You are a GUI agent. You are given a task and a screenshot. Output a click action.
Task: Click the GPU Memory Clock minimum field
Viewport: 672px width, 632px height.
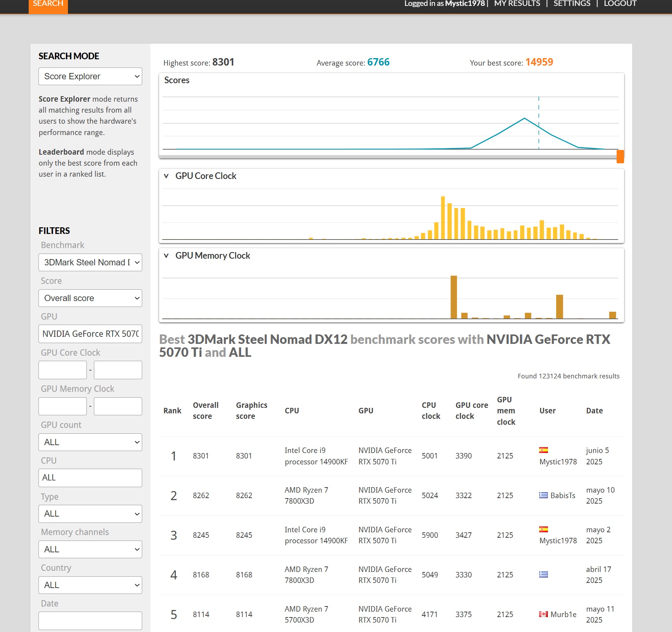pos(62,406)
